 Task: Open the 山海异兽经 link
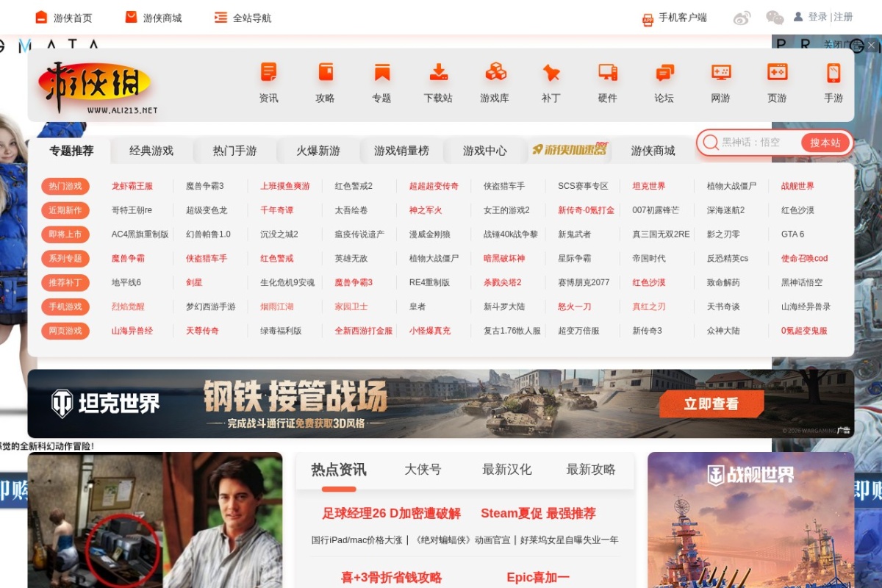[132, 331]
